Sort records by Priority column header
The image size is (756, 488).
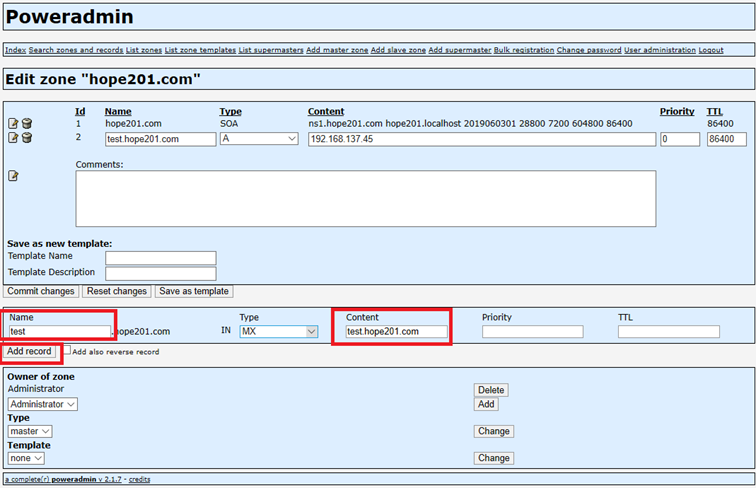(x=677, y=111)
